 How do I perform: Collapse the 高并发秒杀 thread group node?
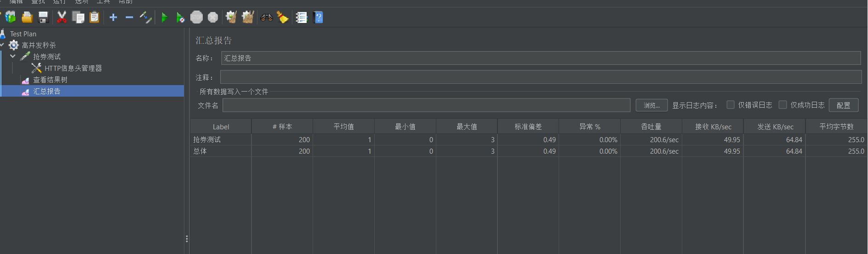coord(2,45)
